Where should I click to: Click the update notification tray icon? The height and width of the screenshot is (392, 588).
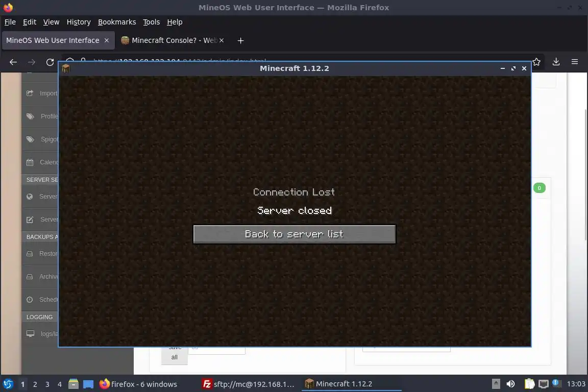(556, 383)
